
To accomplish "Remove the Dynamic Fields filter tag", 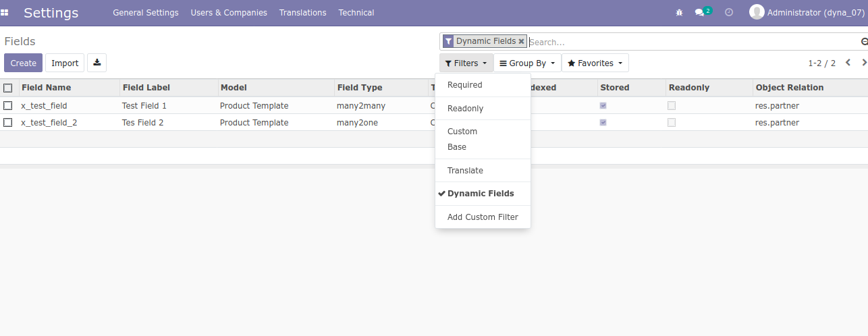I will [521, 42].
